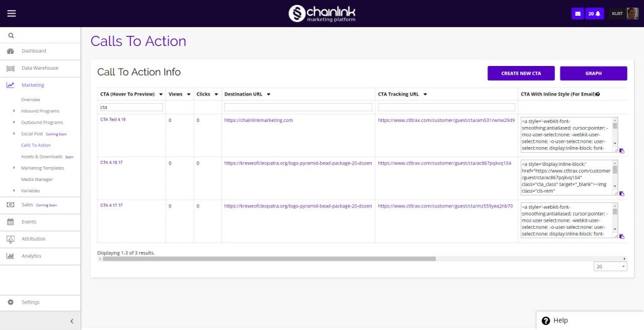The height and width of the screenshot is (330, 644).
Task: Open the Settings gear in the sidebar
Action: pyautogui.click(x=11, y=302)
